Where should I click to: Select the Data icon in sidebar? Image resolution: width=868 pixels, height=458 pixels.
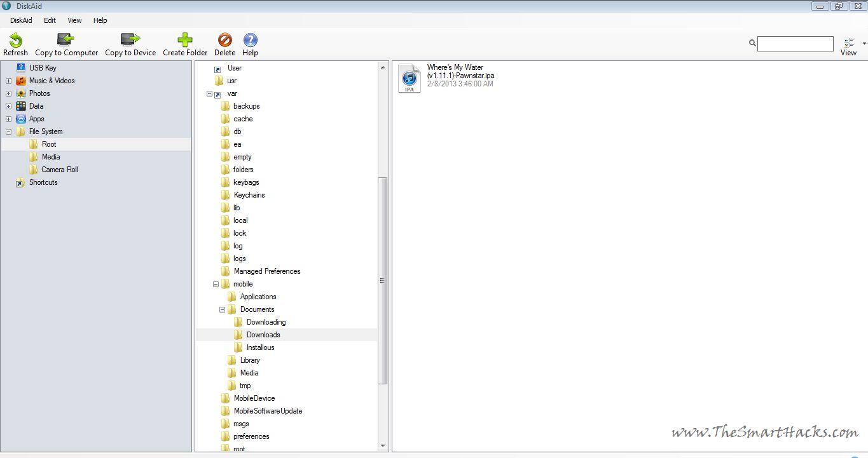point(21,106)
